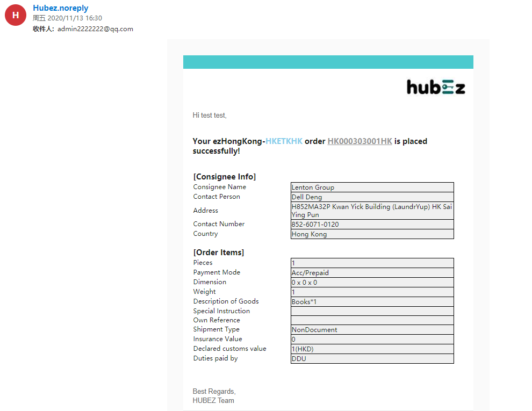This screenshot has height=411, width=532.
Task: Click the Address label
Action: (206, 210)
